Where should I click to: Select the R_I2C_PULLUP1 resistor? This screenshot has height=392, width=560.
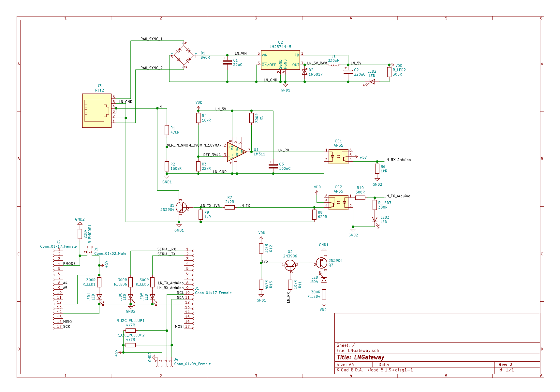tap(130, 330)
